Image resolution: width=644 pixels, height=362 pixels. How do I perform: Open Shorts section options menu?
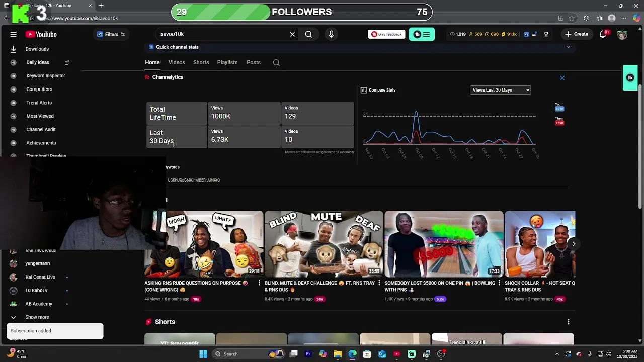coord(569,322)
